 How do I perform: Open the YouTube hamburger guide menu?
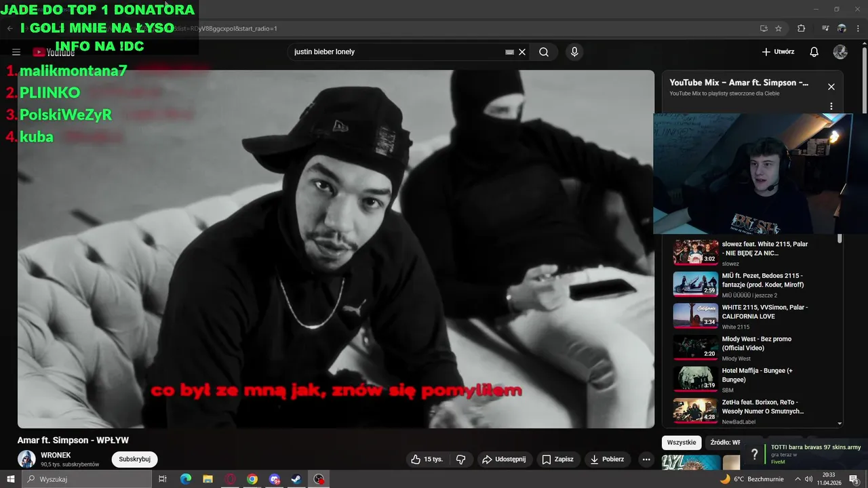pos(16,52)
